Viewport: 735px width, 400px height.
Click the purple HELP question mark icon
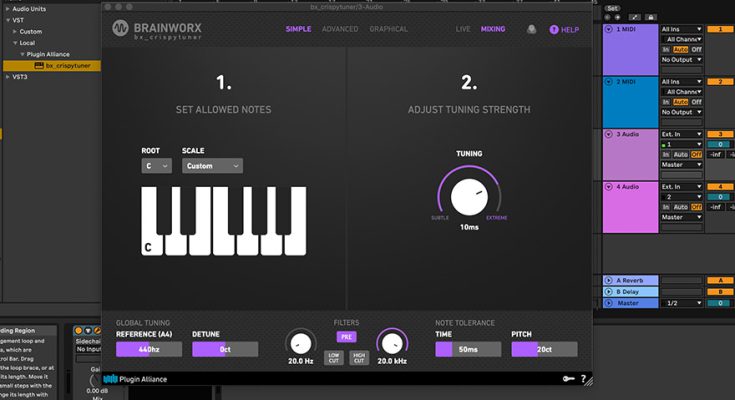click(553, 30)
